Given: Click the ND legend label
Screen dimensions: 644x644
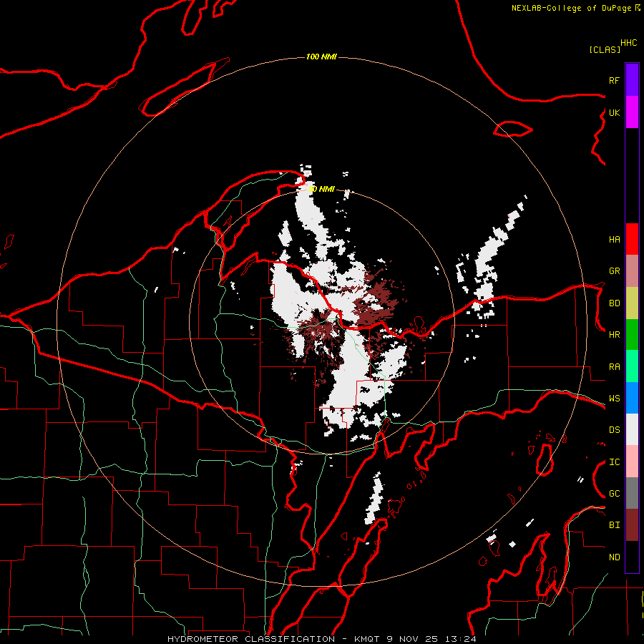Looking at the screenshot, I should 614,557.
